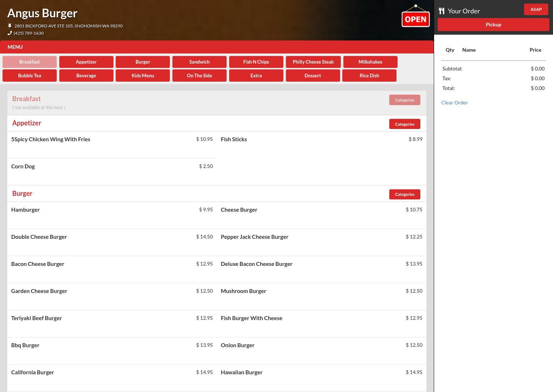Expand Categories in the Burger section
Image resolution: width=553 pixels, height=392 pixels.
404,194
